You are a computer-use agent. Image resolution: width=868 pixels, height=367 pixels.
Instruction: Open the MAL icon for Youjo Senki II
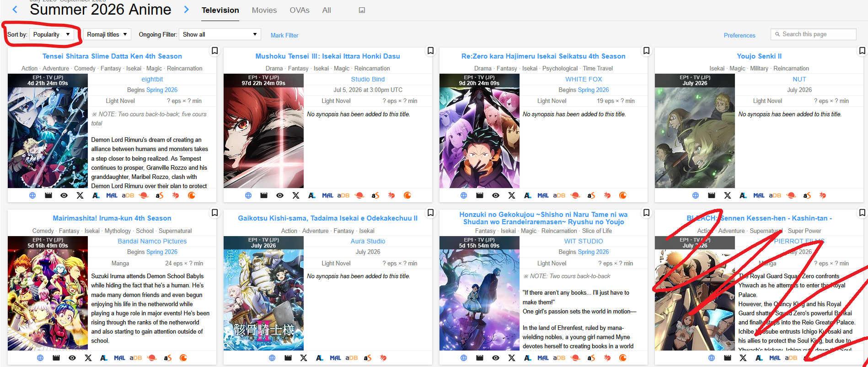[759, 195]
